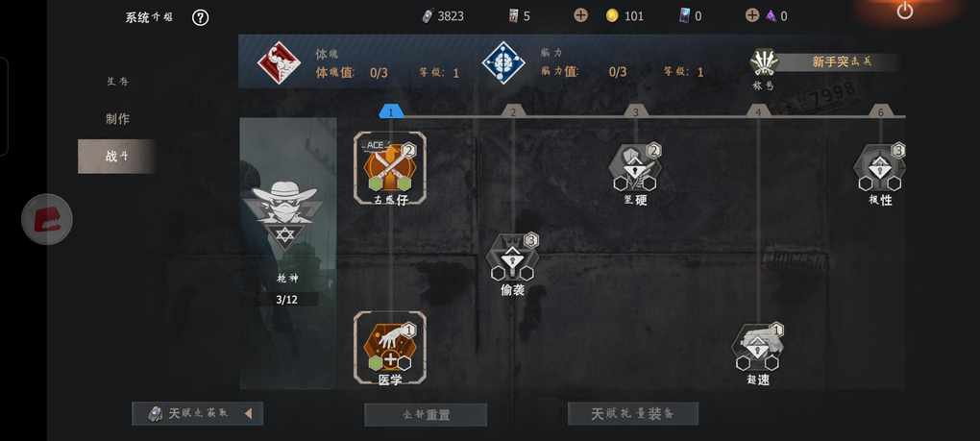Click the power button icon at top right
This screenshot has width=980, height=441.
(x=905, y=11)
